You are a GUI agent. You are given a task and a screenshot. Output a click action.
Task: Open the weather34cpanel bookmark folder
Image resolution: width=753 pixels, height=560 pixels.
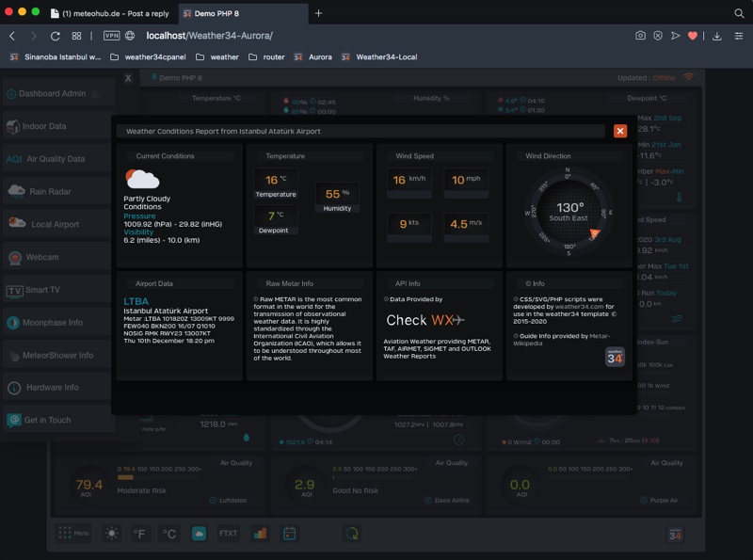pyautogui.click(x=148, y=56)
